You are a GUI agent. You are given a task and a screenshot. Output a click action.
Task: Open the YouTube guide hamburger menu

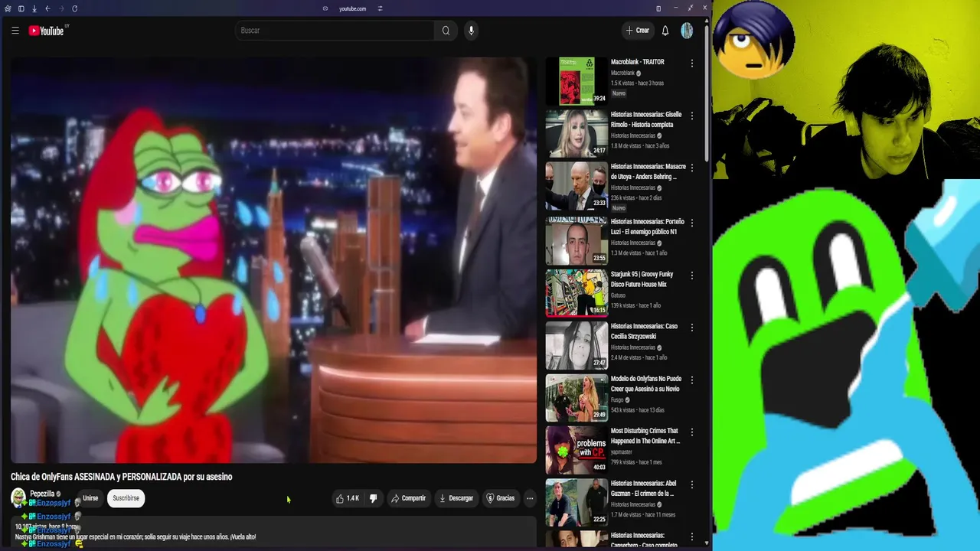click(15, 31)
